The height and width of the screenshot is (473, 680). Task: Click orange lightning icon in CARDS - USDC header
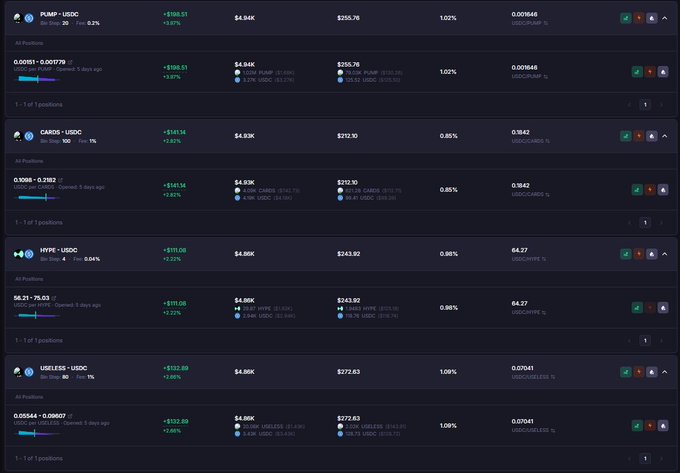638,136
